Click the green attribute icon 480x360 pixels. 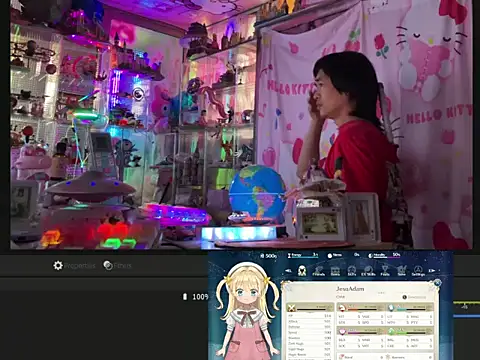pyautogui.click(x=391, y=332)
